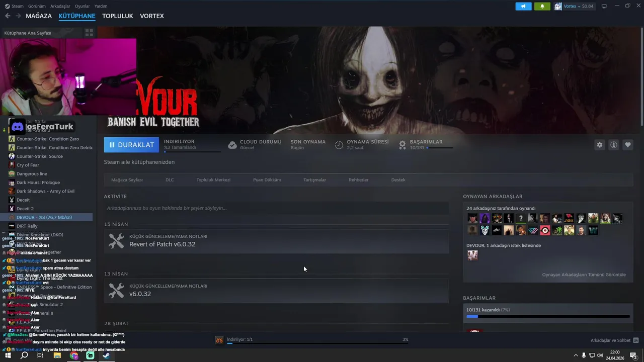Viewport: 644px width, 362px height.
Task: Click the İndiriliyor progress bar under DURAKLAT
Action: coord(192,151)
